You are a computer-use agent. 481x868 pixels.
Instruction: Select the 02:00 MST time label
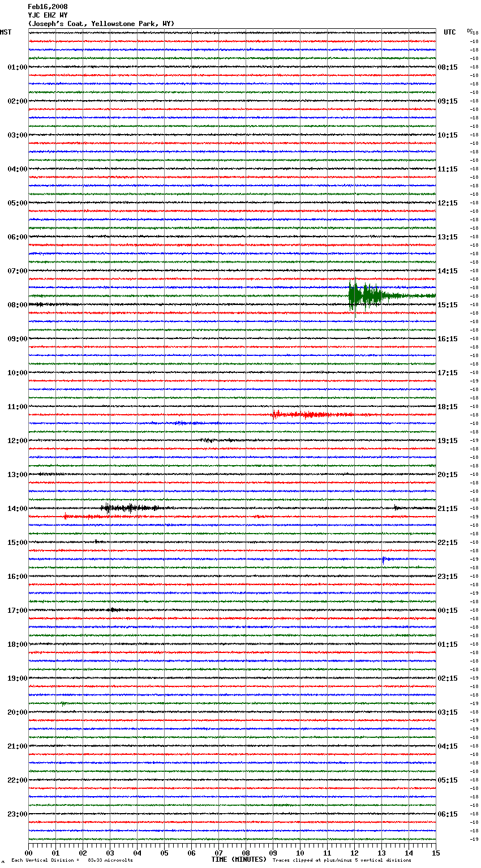click(x=17, y=101)
